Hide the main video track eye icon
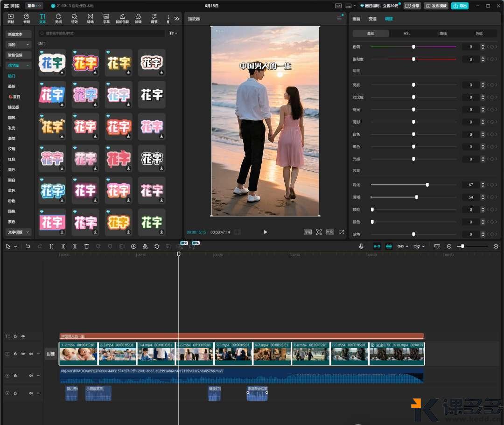This screenshot has width=504, height=425. point(23,354)
